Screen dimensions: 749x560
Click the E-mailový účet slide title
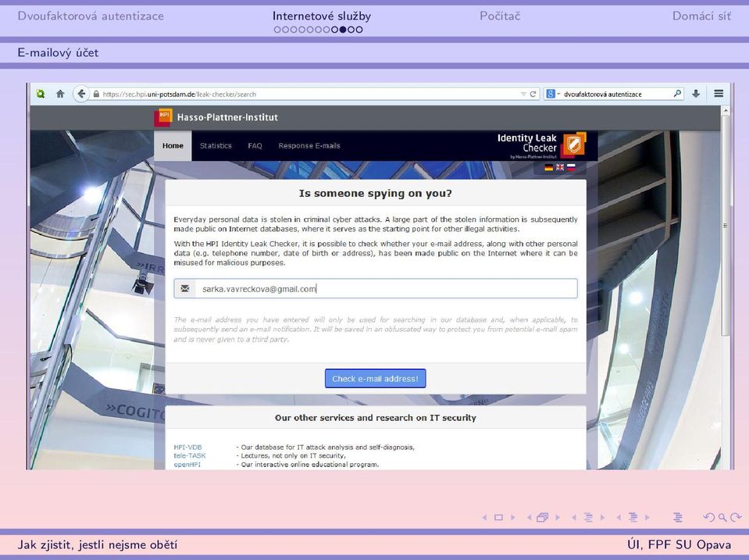(58, 52)
